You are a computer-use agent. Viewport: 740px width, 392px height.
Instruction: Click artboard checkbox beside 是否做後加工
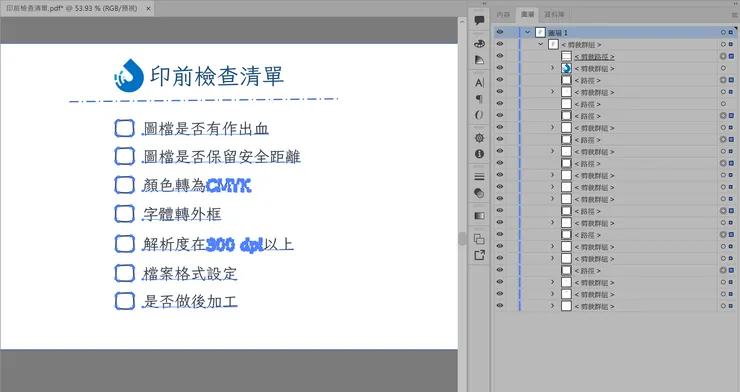coord(125,301)
